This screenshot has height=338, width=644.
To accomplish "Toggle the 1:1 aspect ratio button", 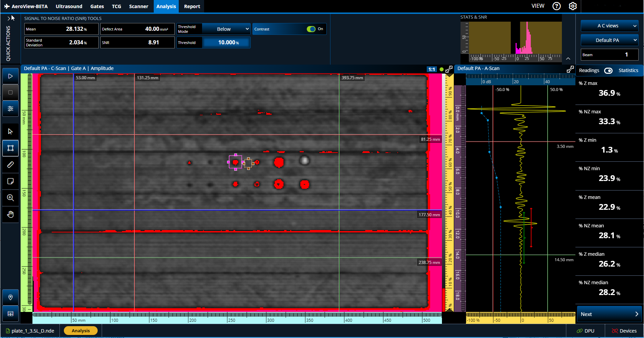I will pos(431,69).
